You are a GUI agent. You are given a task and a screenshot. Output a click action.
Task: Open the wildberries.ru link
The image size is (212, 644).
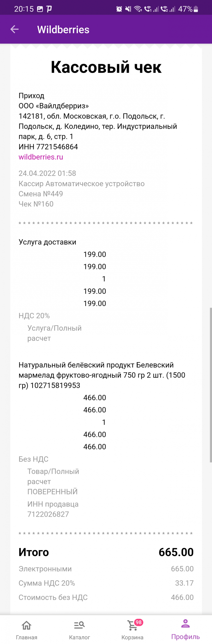coord(41,157)
